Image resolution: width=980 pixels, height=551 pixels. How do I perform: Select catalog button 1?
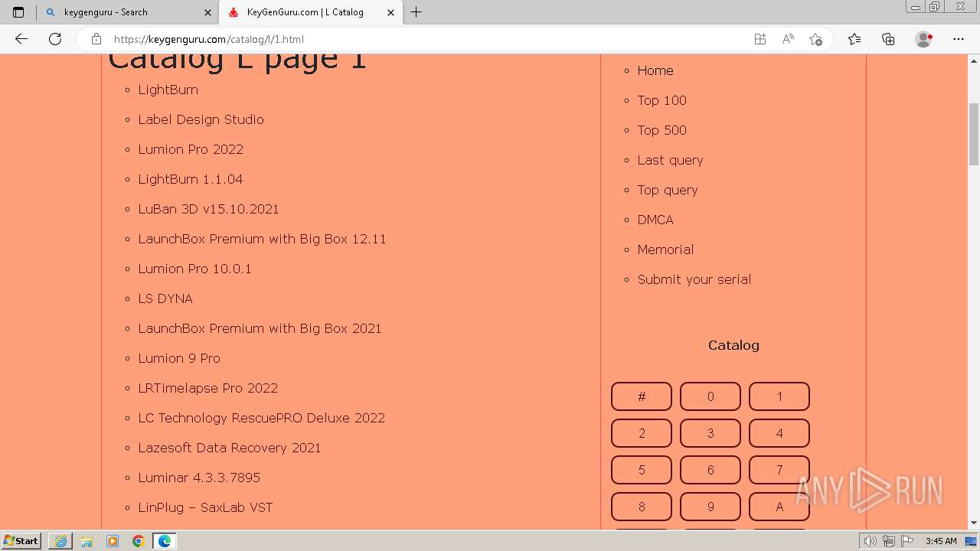(779, 396)
